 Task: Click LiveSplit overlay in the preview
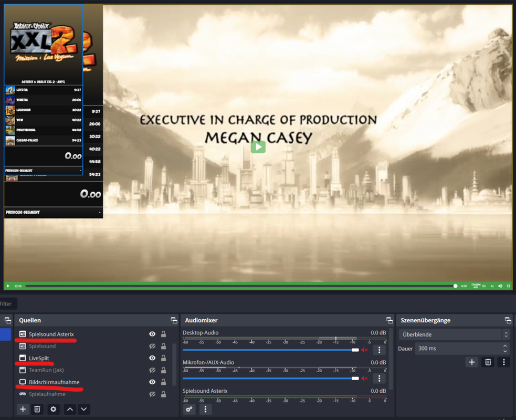(43, 90)
